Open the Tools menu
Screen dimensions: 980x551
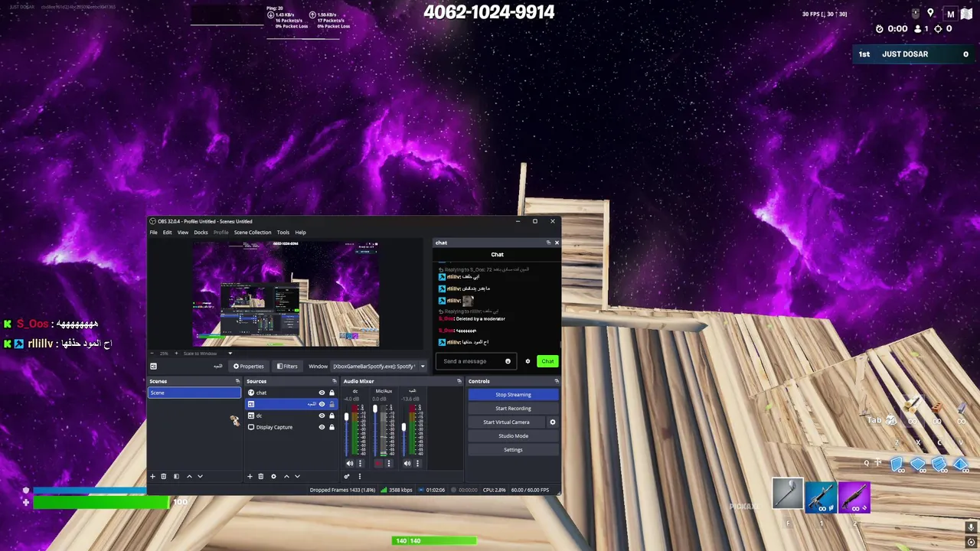click(x=283, y=233)
